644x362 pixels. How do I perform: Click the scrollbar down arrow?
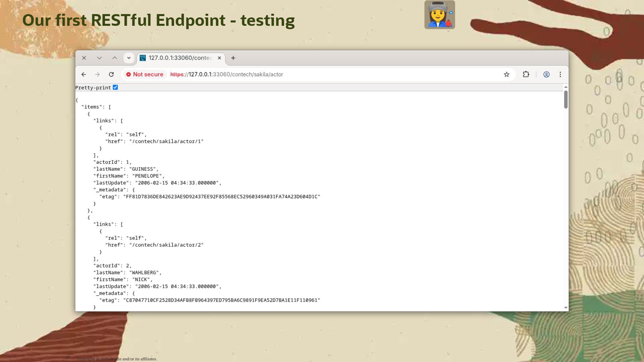(566, 308)
